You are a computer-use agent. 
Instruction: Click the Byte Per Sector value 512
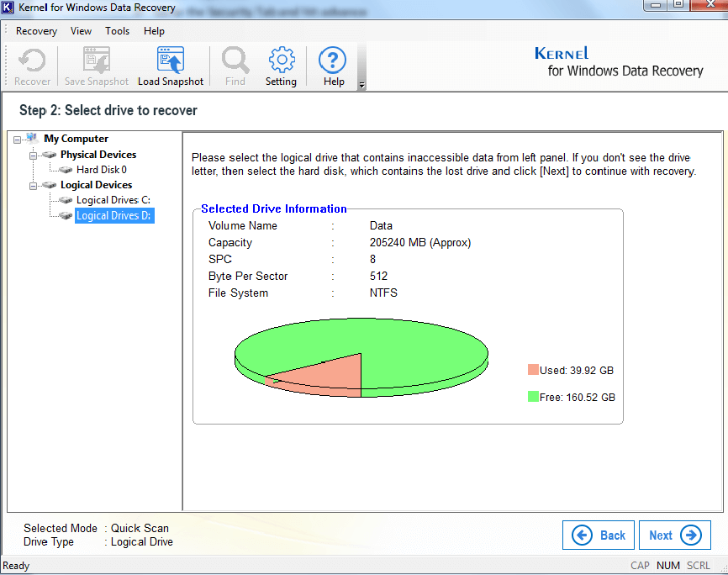click(x=378, y=277)
